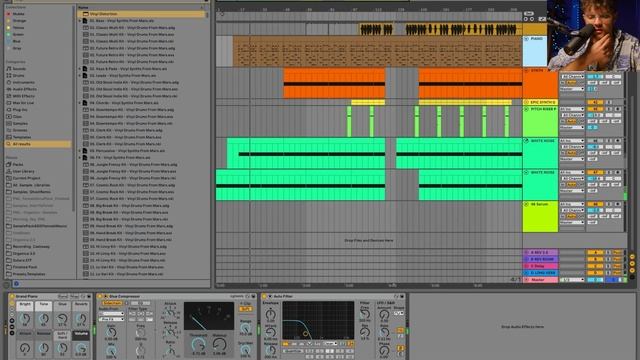The height and width of the screenshot is (360, 640).
Task: Click Map on the Grand Piano rack
Action: tap(74, 296)
